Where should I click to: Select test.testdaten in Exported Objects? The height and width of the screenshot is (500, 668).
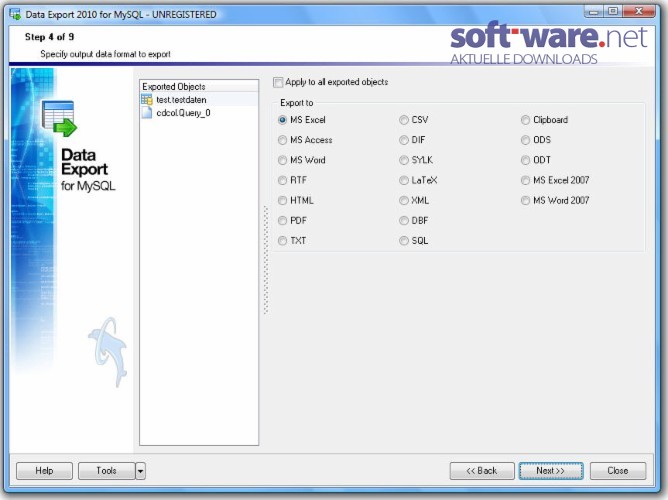199,100
